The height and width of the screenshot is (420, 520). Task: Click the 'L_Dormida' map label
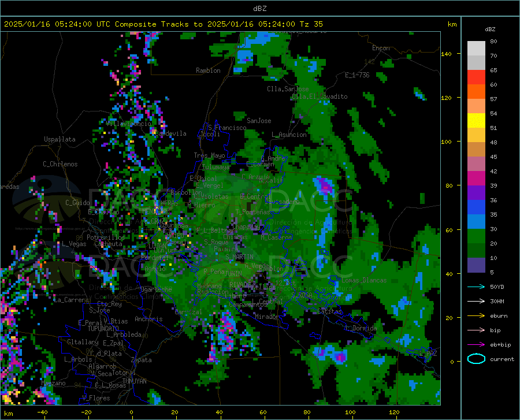pyautogui.click(x=361, y=328)
